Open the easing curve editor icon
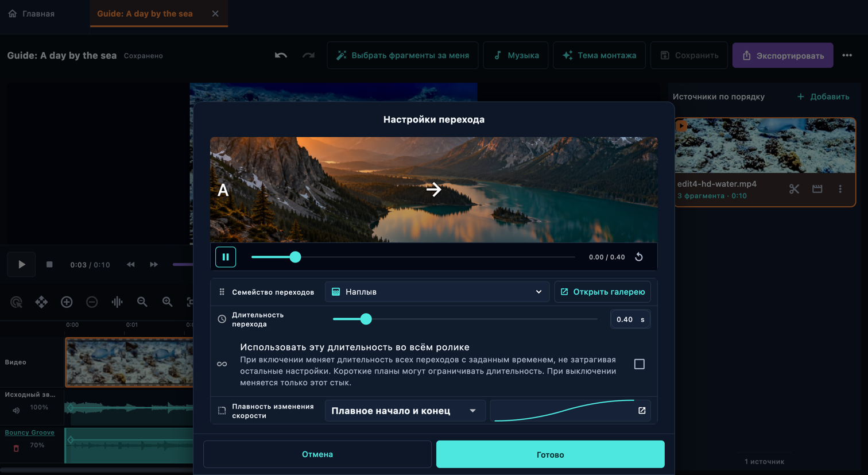868x475 pixels. 642,411
